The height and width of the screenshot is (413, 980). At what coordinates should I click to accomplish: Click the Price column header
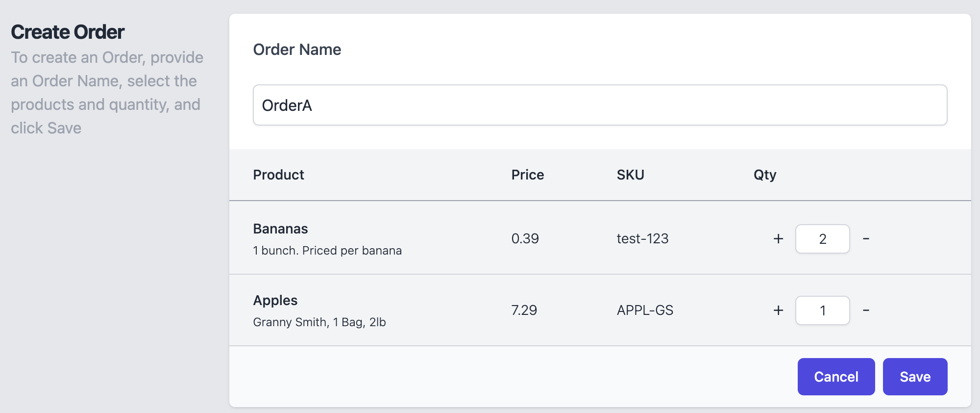point(528,175)
